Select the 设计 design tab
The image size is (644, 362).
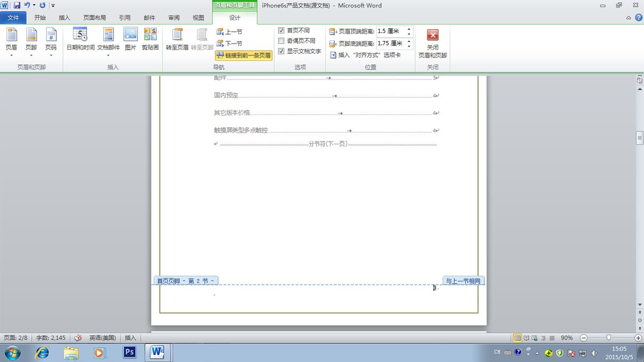(x=235, y=18)
